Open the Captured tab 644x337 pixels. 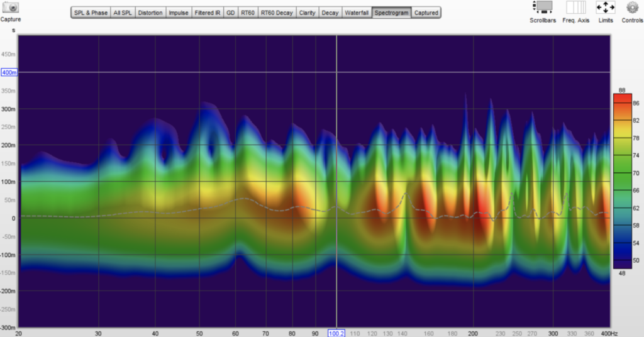pos(426,13)
